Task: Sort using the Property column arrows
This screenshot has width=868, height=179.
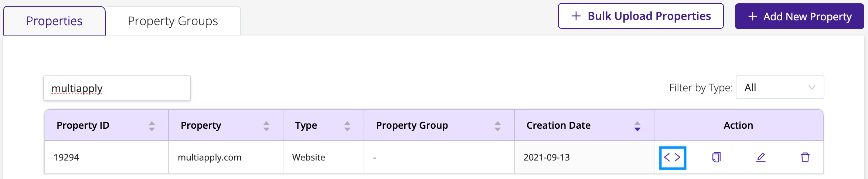Action: [266, 126]
